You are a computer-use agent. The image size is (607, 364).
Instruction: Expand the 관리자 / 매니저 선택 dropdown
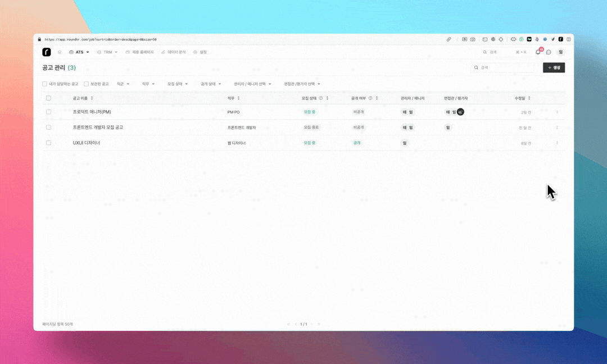point(252,84)
